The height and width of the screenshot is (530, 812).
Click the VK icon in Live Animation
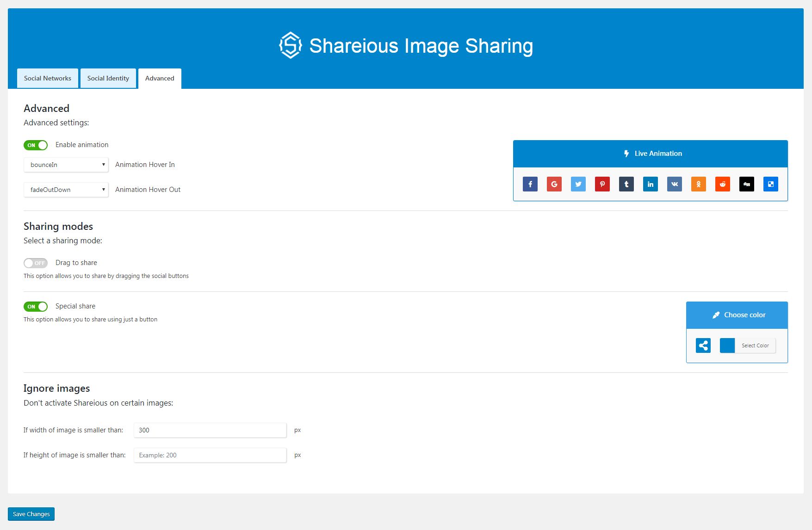tap(675, 184)
